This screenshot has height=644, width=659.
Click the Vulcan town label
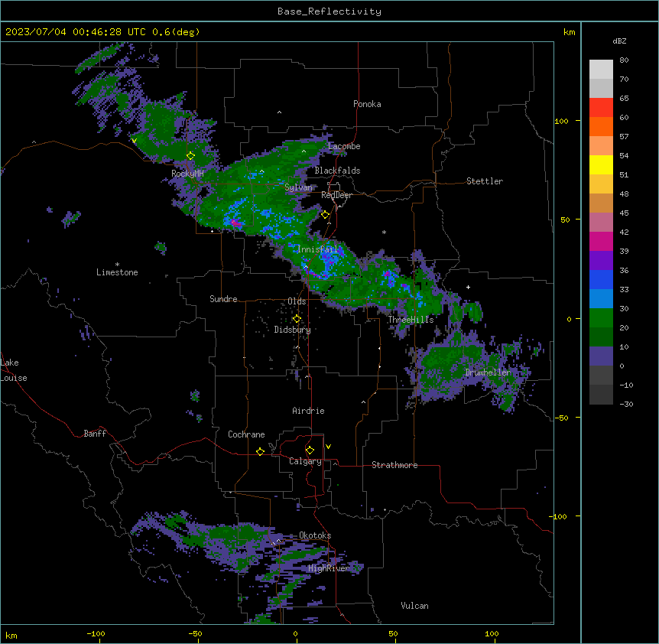[414, 606]
